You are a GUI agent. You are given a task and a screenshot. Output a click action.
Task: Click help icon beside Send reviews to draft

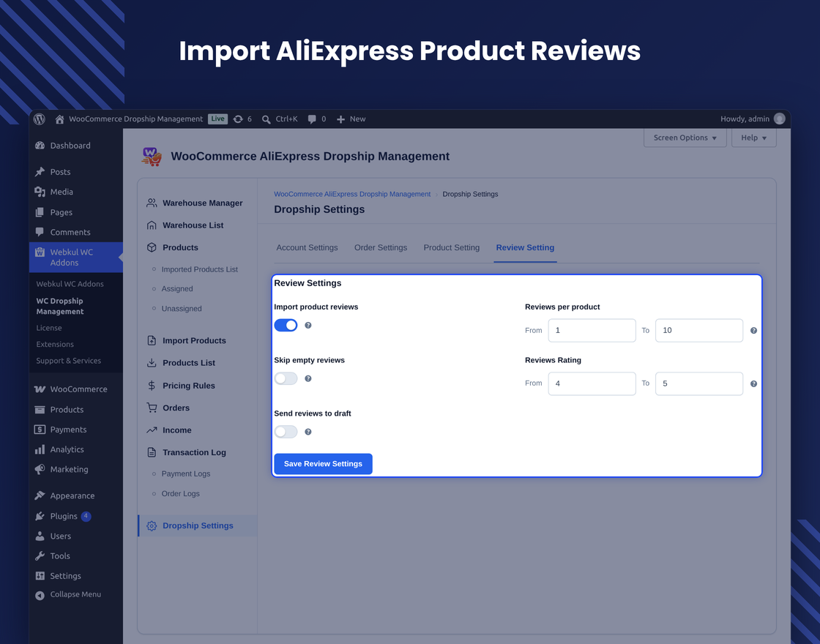(308, 432)
